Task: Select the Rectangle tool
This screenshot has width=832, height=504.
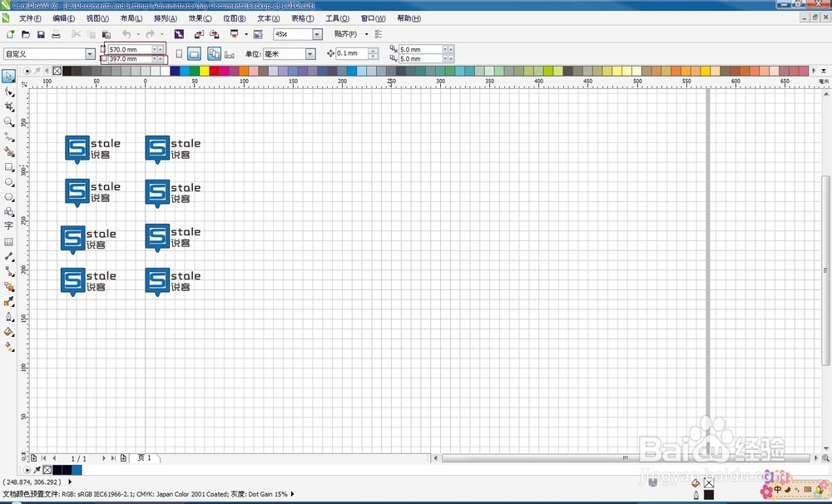Action: (x=8, y=166)
